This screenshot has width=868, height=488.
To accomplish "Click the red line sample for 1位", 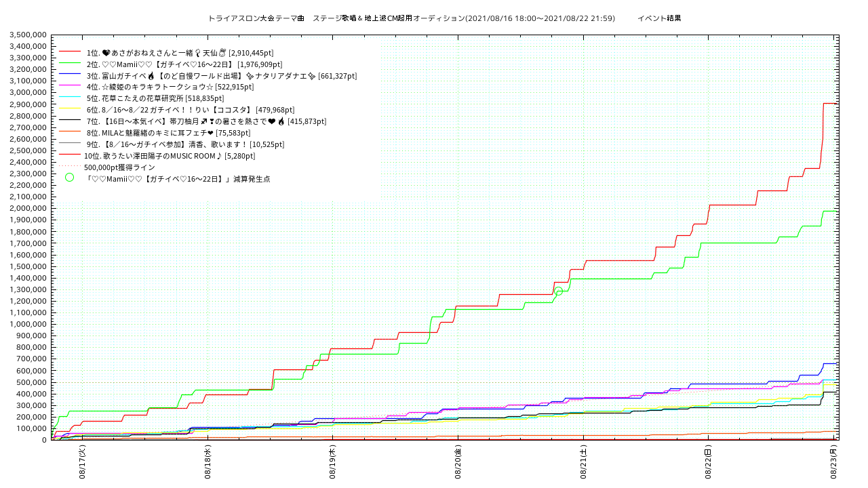I will (70, 52).
